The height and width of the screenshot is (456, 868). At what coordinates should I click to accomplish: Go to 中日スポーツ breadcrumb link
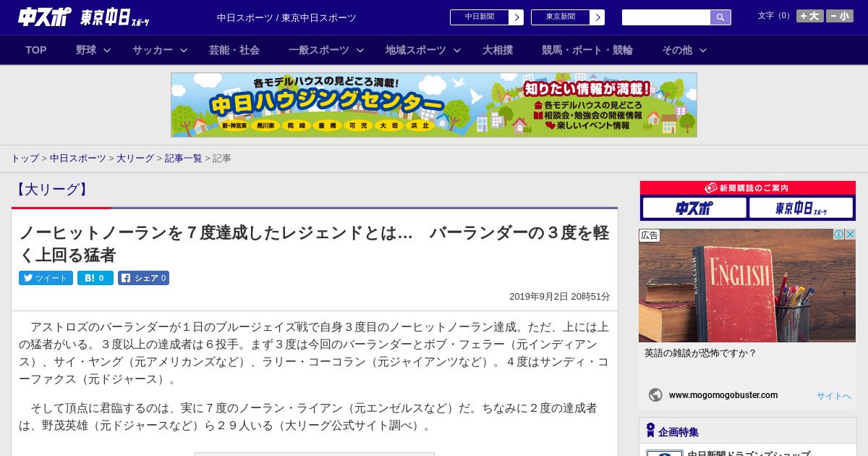(78, 159)
